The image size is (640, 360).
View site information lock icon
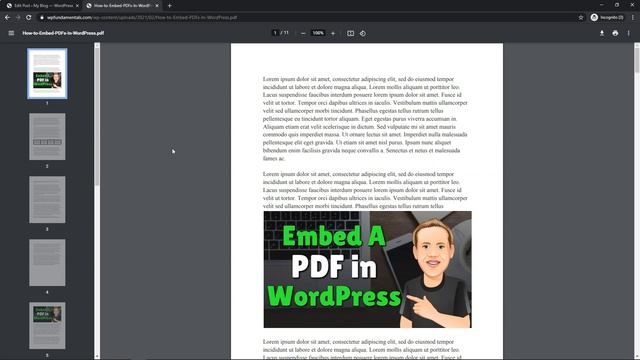[42, 18]
